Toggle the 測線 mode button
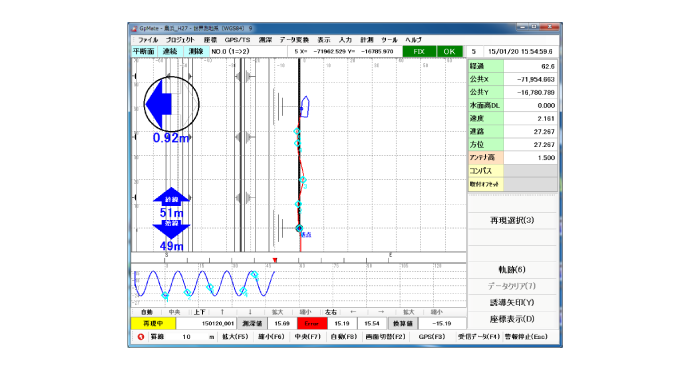This screenshot has height=370, width=690. tap(196, 51)
